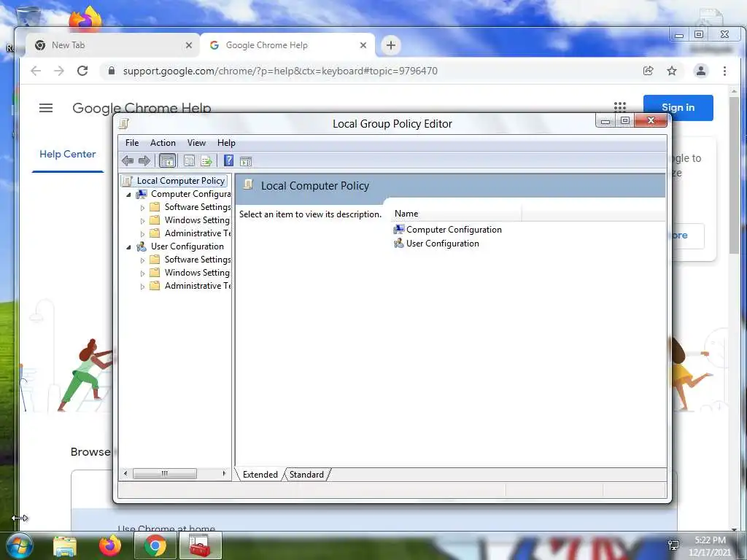Viewport: 747px width, 560px height.
Task: Click the tree pane scroll right arrow
Action: [x=224, y=473]
